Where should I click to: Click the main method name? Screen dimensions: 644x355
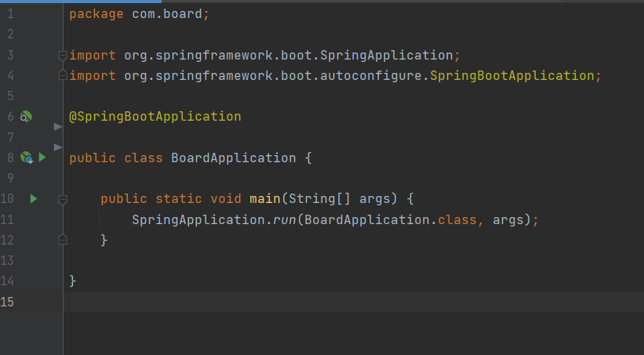pos(265,199)
